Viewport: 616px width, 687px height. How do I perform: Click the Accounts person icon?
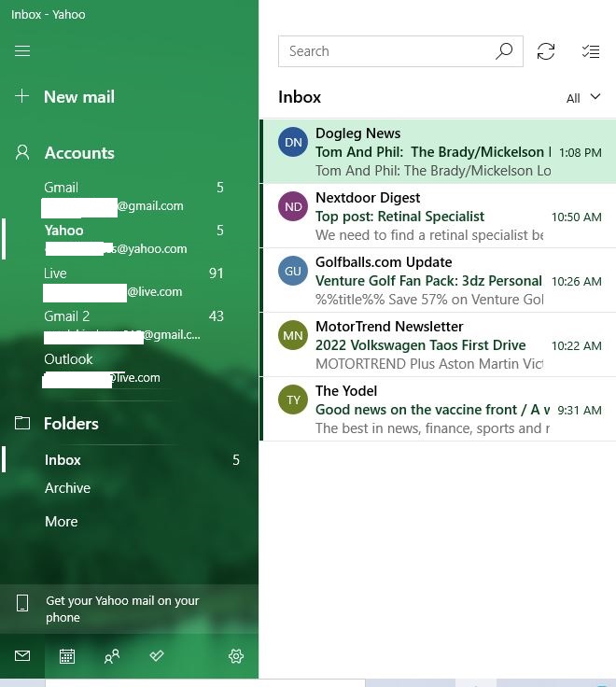click(22, 152)
